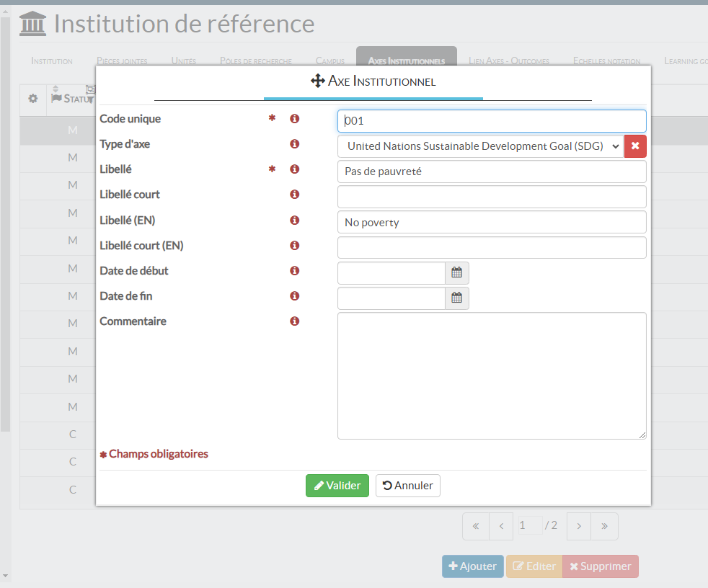Click the info icon next to Commentaire
This screenshot has height=588, width=708.
294,321
